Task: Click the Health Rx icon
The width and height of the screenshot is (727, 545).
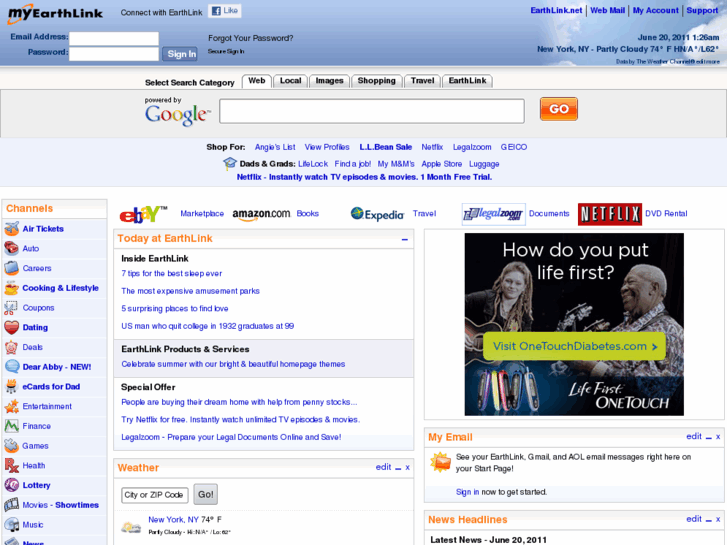Action: click(12, 465)
